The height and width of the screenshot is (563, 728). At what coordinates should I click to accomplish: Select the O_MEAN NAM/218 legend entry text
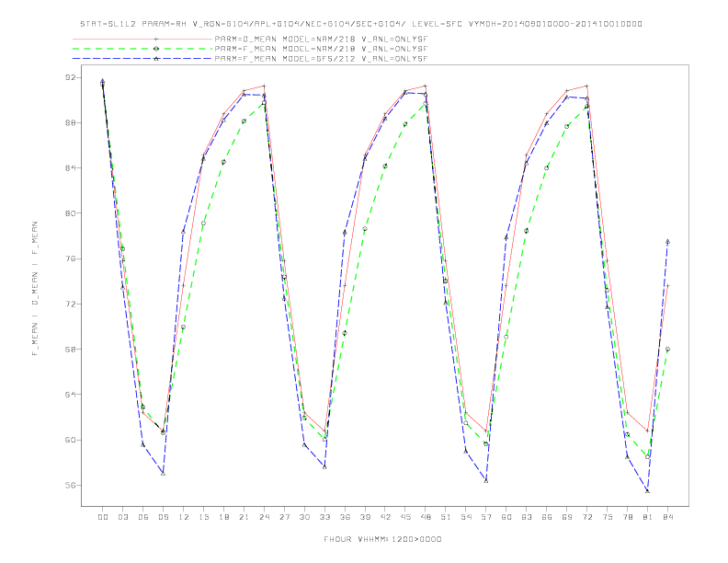pos(321,39)
